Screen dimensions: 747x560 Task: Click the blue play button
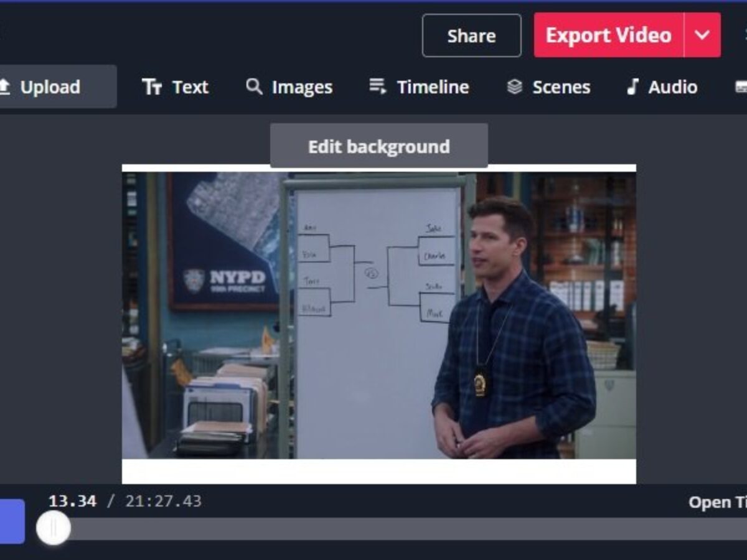(x=12, y=521)
